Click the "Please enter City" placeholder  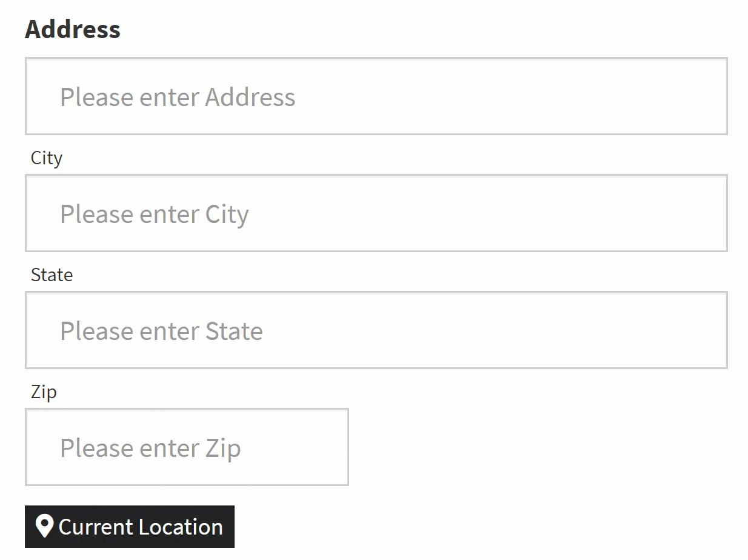coord(155,215)
